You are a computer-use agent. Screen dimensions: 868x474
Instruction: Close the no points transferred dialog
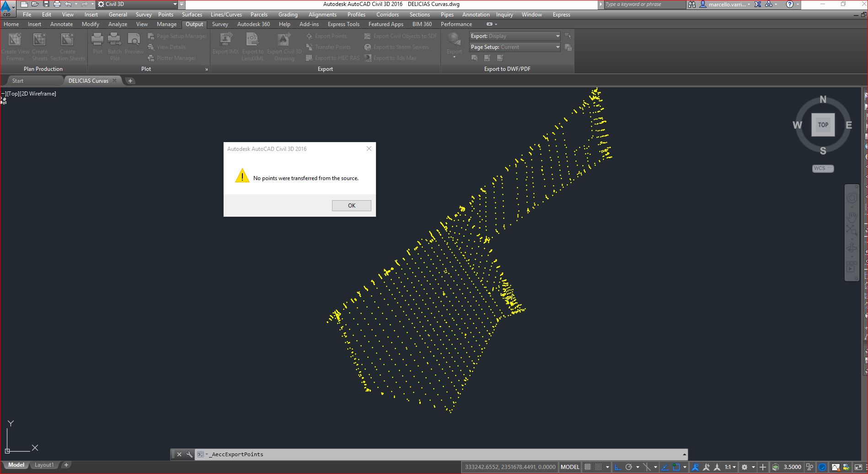pos(369,149)
